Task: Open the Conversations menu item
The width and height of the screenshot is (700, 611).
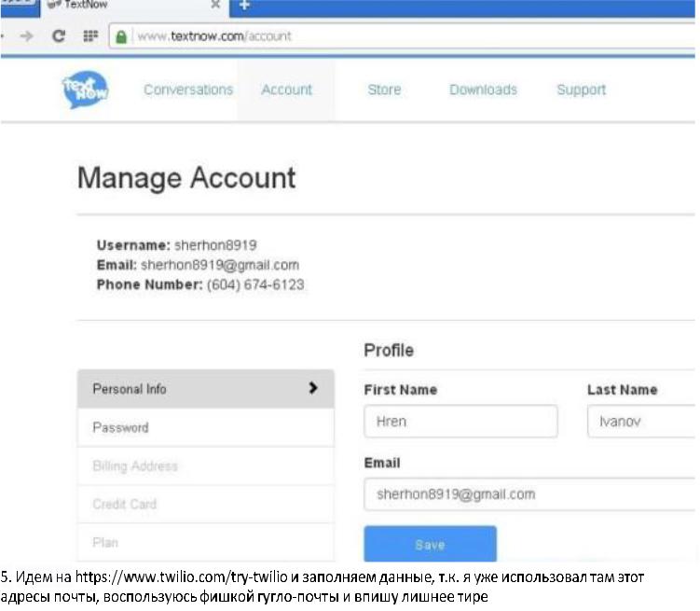Action: tap(188, 90)
